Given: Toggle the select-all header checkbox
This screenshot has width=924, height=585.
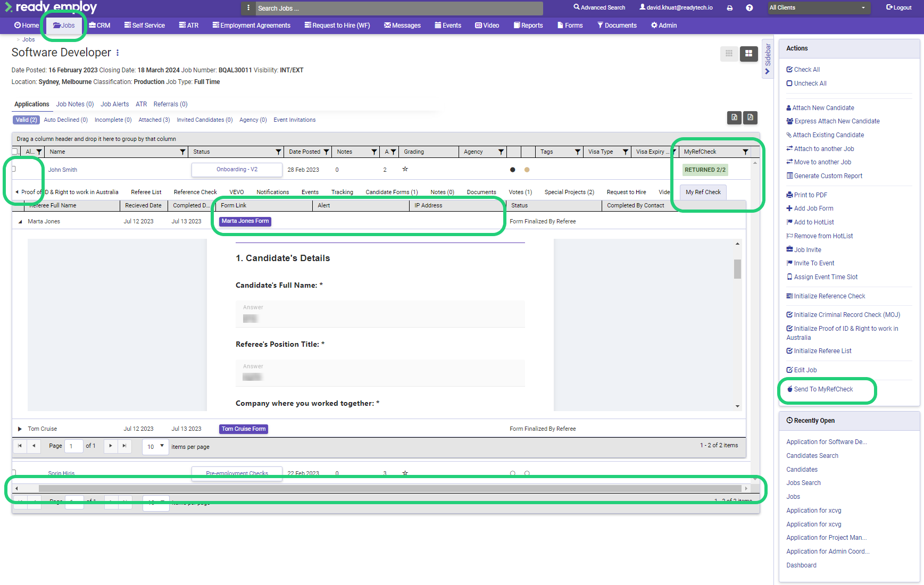Looking at the screenshot, I should coord(15,152).
